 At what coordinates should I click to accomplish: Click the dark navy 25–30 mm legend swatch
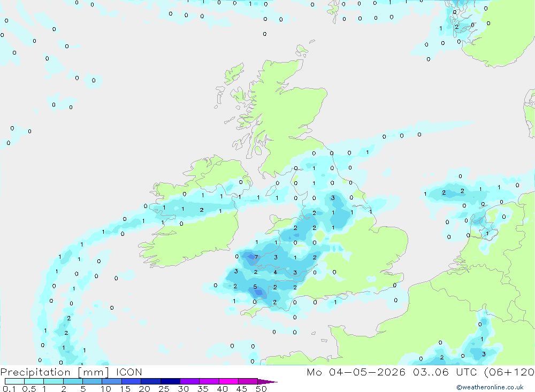pos(170,381)
